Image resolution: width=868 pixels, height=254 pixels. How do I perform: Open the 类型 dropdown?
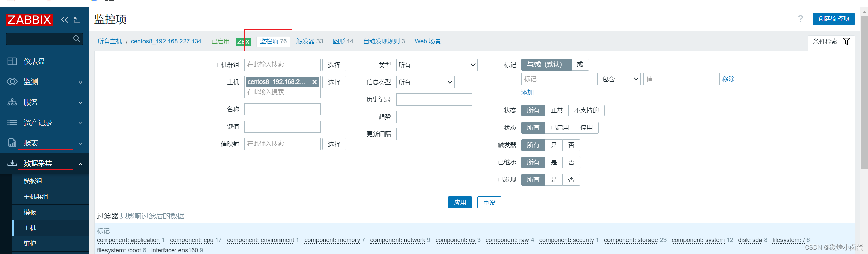coord(437,65)
